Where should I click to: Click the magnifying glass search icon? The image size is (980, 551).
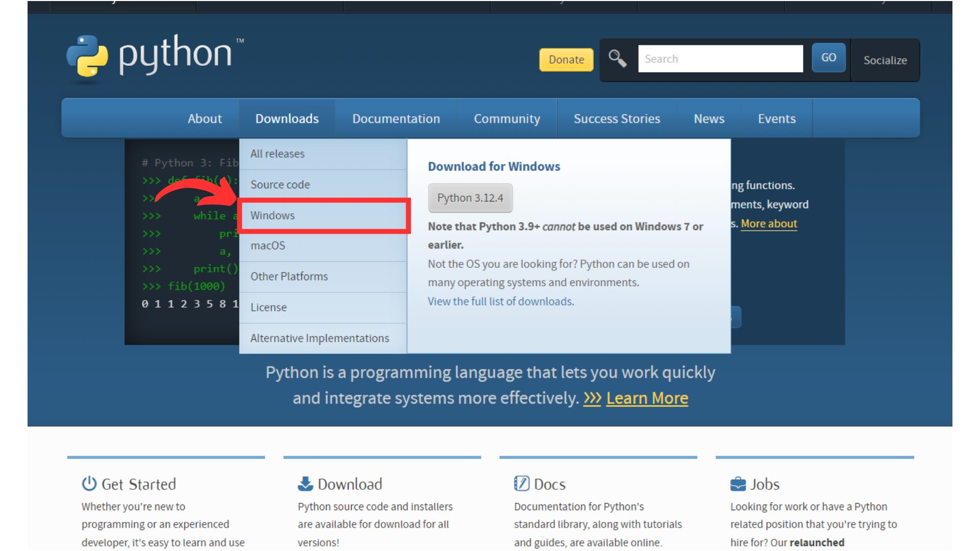pyautogui.click(x=617, y=59)
